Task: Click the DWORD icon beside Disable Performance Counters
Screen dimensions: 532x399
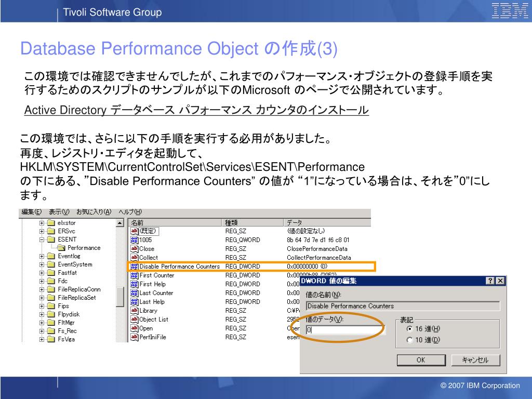Action: (x=135, y=267)
